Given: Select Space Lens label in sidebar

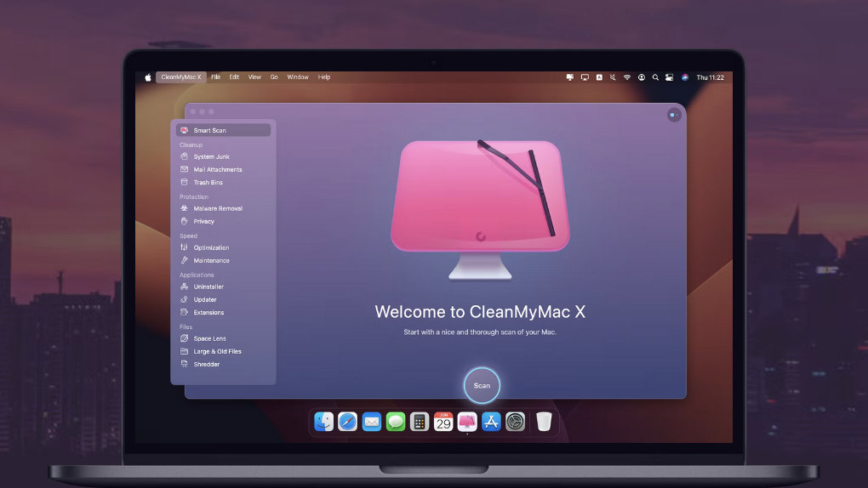Looking at the screenshot, I should pyautogui.click(x=210, y=338).
